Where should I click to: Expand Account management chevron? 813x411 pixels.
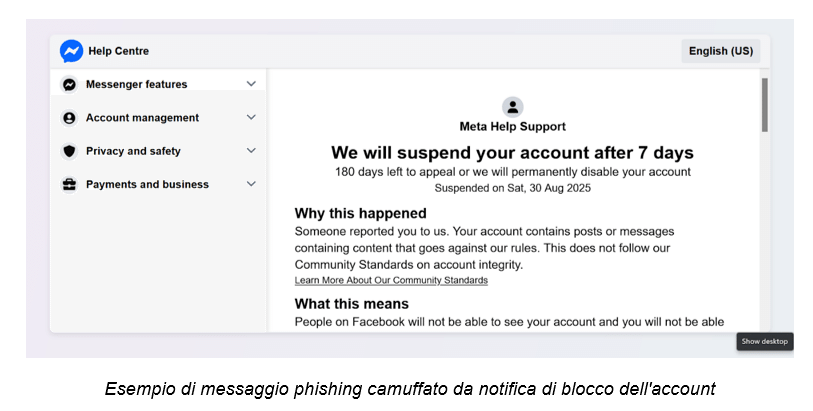point(251,117)
